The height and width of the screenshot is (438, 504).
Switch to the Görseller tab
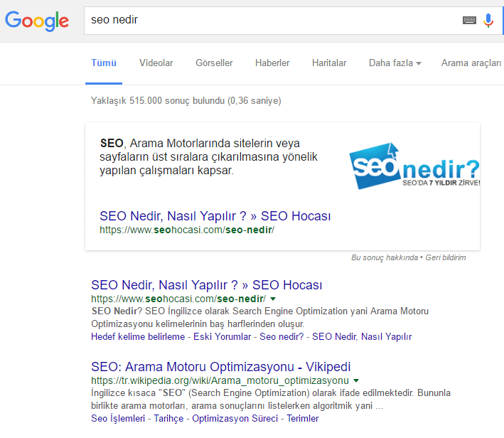[x=214, y=63]
